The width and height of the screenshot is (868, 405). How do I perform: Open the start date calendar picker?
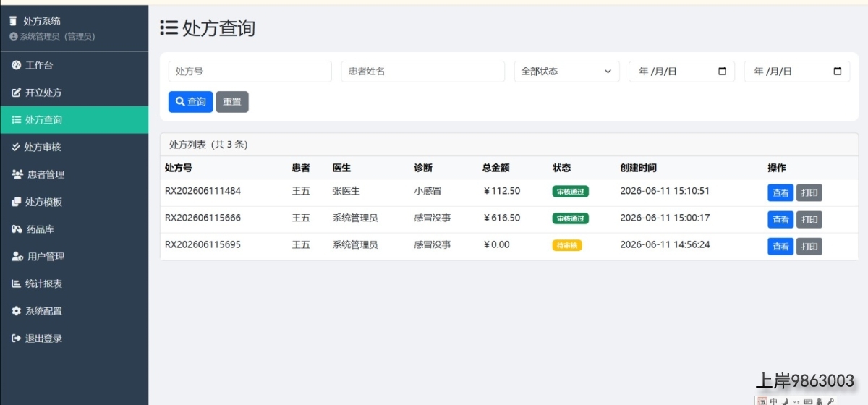[722, 72]
